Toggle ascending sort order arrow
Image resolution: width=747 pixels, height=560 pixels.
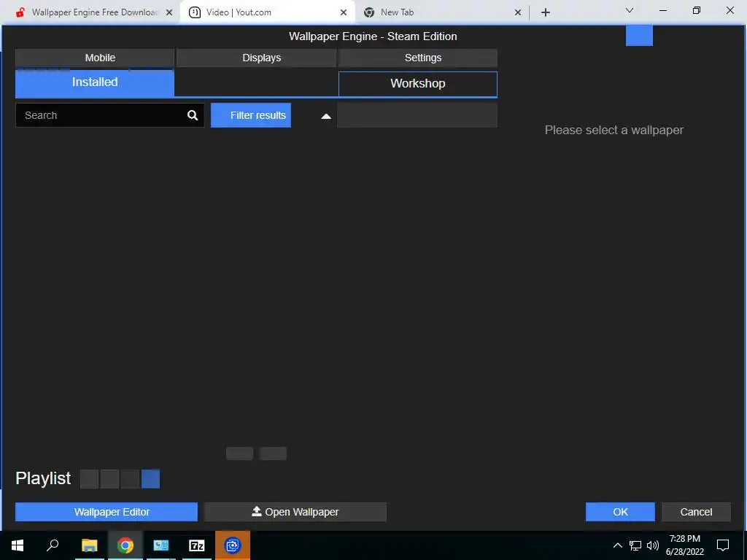pyautogui.click(x=326, y=116)
